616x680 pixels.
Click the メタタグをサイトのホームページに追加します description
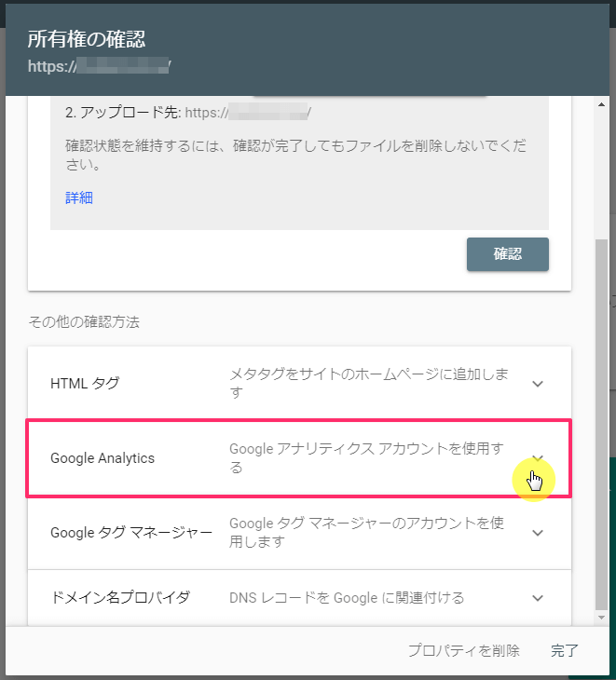369,384
